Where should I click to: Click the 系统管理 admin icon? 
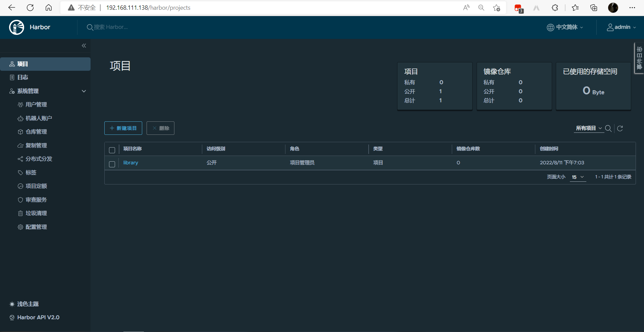click(x=12, y=91)
